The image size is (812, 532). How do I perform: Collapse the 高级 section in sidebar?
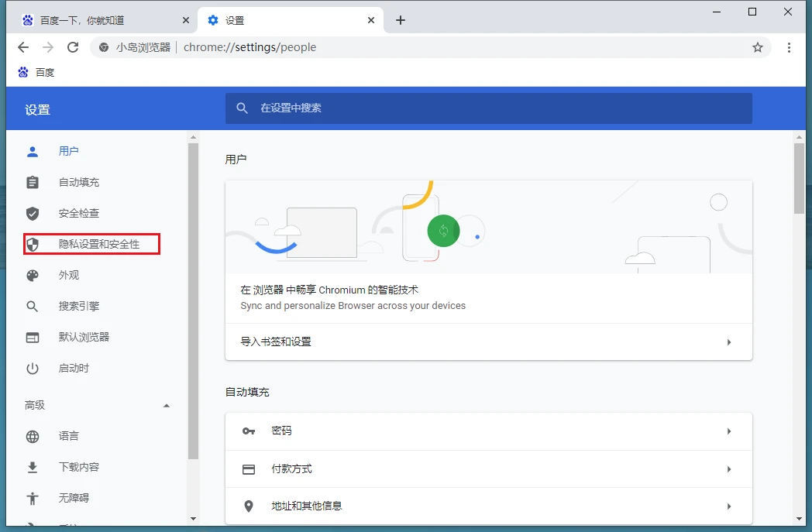166,406
